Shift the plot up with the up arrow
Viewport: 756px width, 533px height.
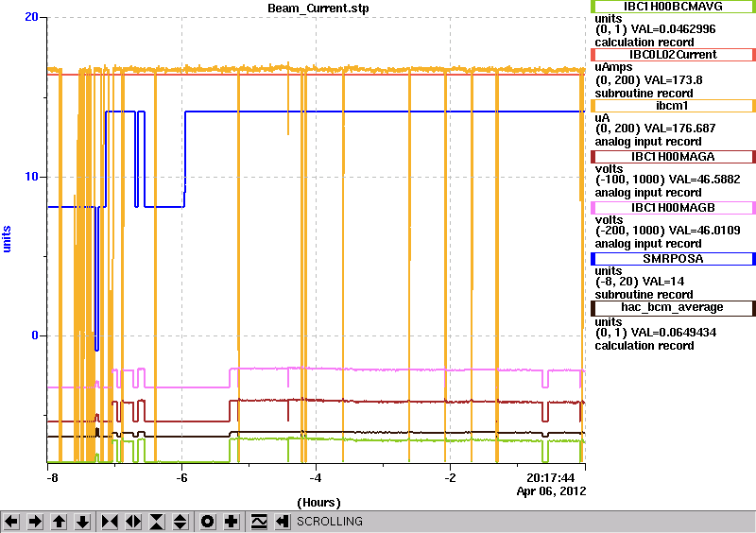(x=59, y=522)
